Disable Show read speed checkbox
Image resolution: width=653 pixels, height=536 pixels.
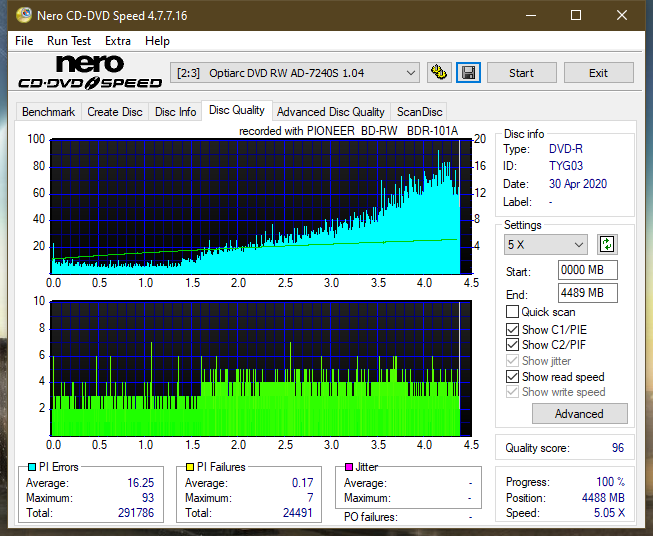click(x=512, y=376)
